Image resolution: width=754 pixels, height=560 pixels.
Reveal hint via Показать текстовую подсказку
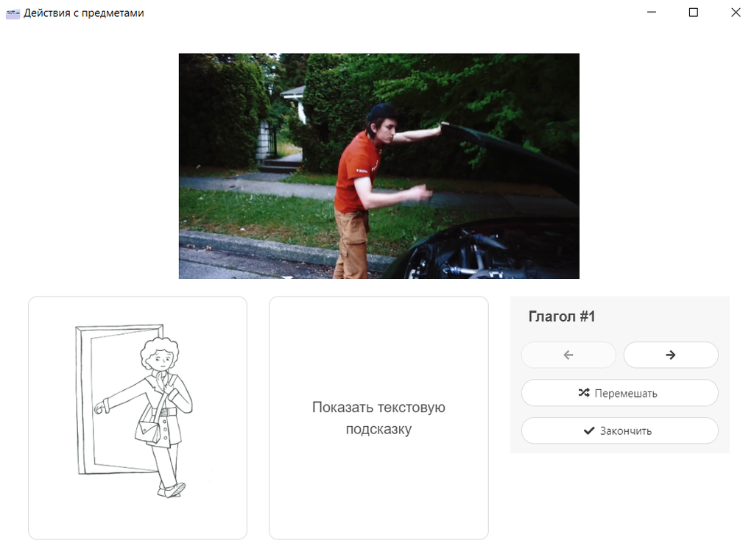pyautogui.click(x=378, y=418)
